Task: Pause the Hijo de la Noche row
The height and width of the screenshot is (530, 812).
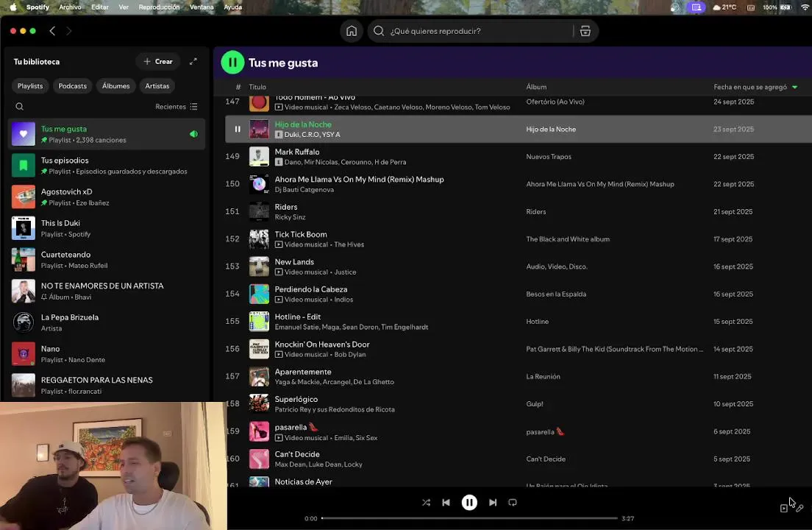Action: 238,129
